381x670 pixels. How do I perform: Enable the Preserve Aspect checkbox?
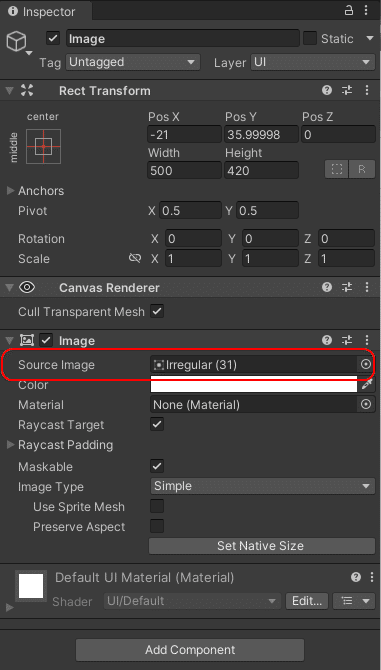click(x=157, y=526)
